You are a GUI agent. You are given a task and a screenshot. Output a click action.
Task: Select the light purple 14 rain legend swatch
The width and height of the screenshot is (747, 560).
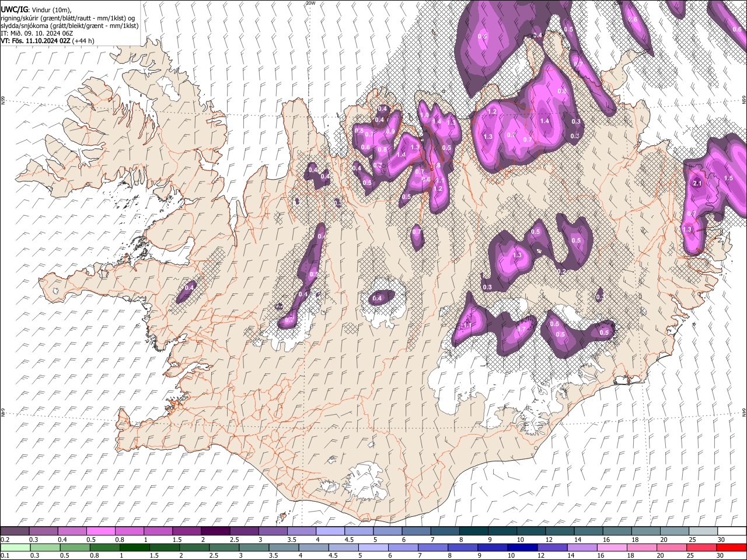coord(582,547)
